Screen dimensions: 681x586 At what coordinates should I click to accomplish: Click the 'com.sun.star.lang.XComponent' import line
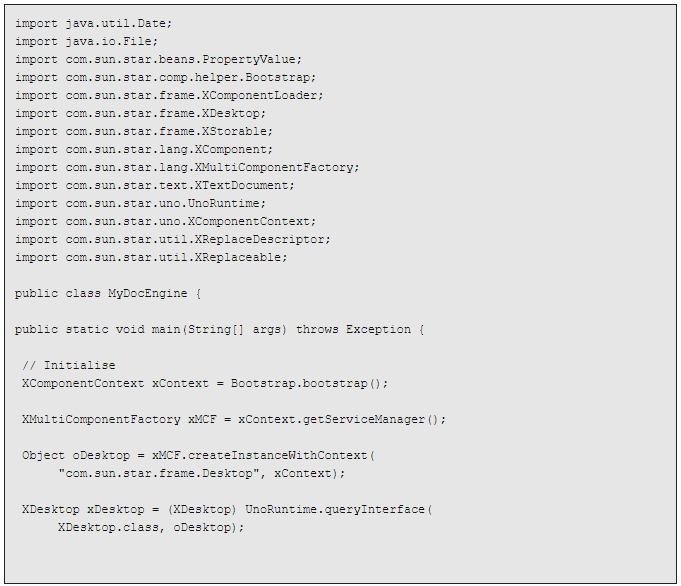144,149
